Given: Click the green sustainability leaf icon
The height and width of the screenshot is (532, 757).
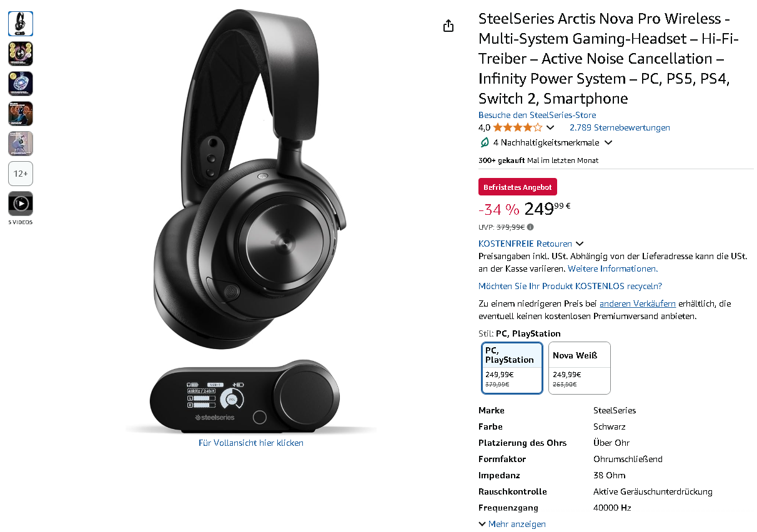Looking at the screenshot, I should click(x=485, y=142).
